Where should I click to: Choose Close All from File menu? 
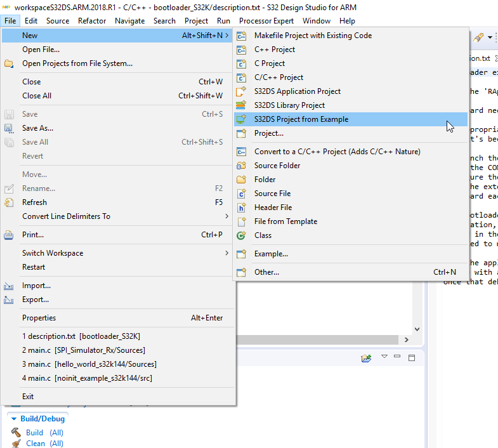tap(117, 96)
